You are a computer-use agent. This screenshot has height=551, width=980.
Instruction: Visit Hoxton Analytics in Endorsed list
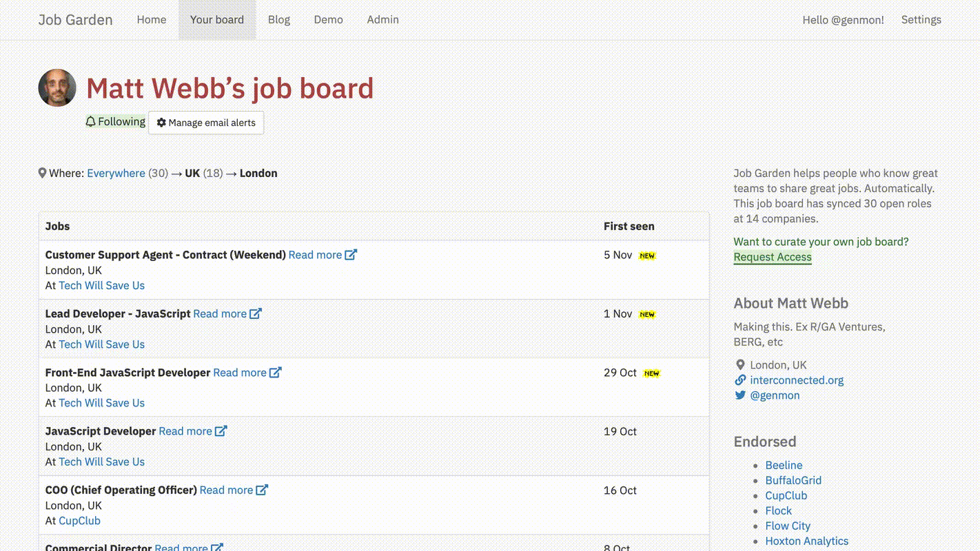pos(806,541)
